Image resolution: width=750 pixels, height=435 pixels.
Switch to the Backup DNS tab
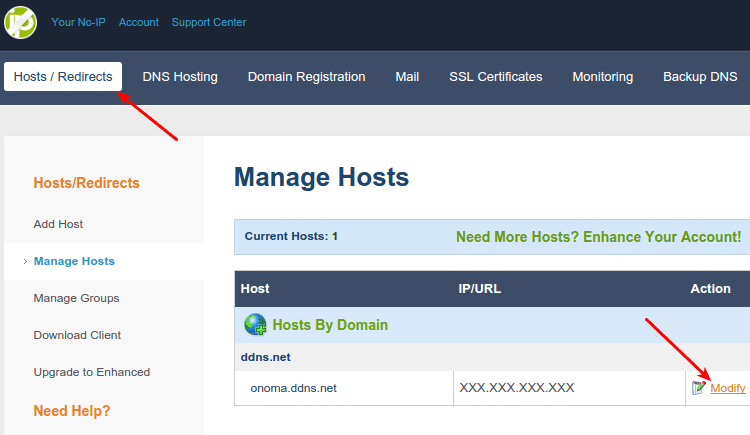[700, 77]
